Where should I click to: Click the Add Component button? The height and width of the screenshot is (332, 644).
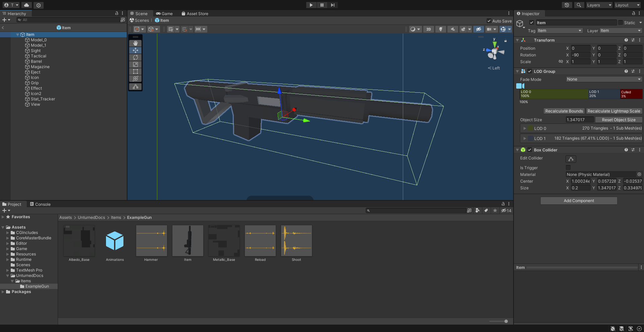click(x=578, y=200)
